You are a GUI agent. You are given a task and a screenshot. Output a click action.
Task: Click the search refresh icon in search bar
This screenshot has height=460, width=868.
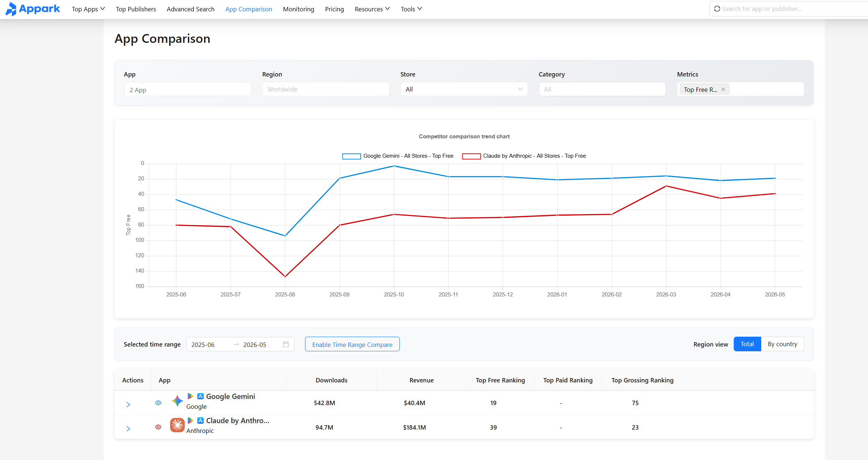click(717, 9)
